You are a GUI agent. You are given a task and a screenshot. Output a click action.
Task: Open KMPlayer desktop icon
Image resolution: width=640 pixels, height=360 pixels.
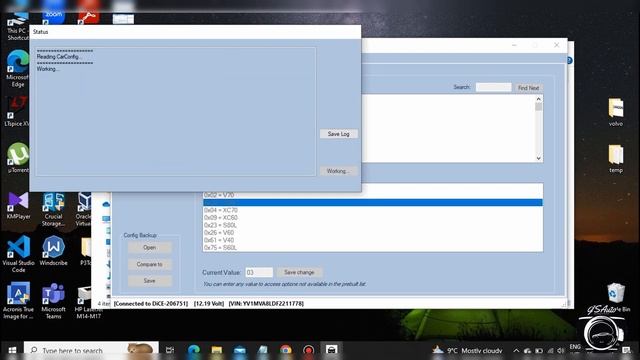click(18, 205)
